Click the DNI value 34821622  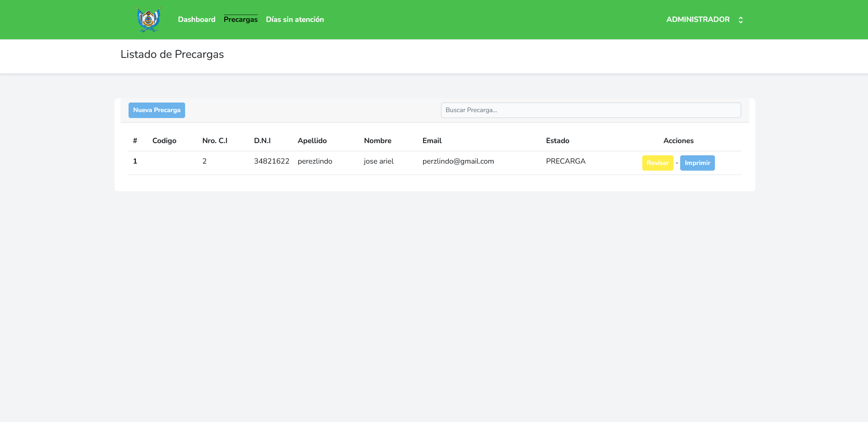271,161
